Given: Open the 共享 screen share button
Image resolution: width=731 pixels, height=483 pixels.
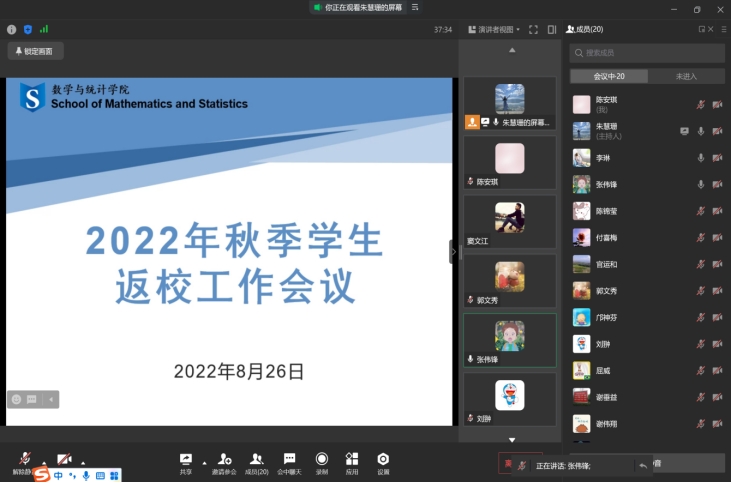Looking at the screenshot, I should [186, 461].
